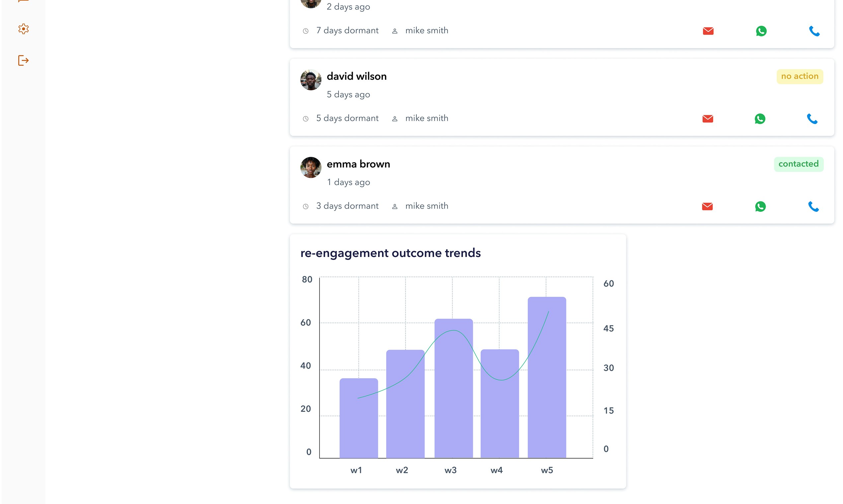Select david wilson's name
The width and height of the screenshot is (843, 504).
[x=356, y=76]
